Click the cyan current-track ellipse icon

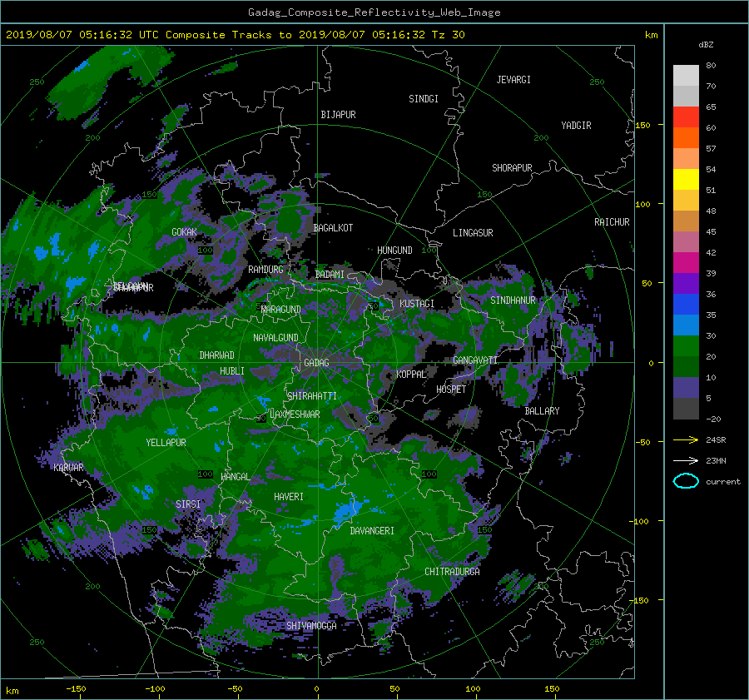point(686,481)
